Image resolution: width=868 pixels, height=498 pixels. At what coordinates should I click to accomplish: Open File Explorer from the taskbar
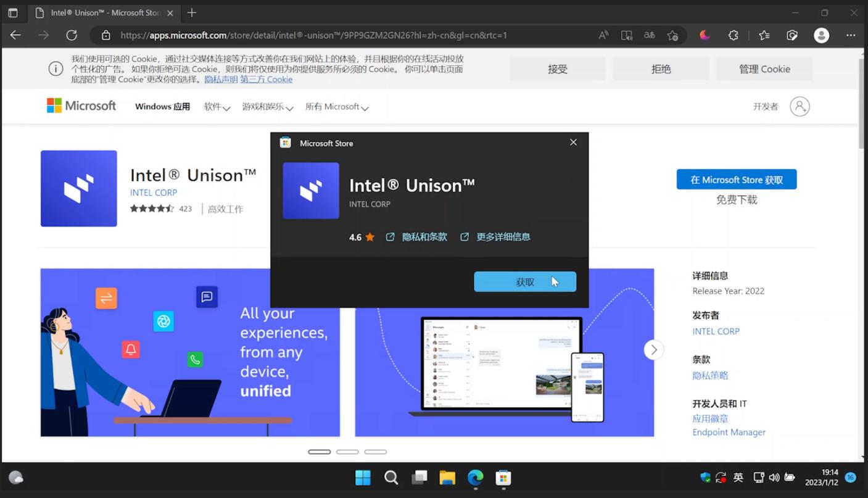coord(447,478)
